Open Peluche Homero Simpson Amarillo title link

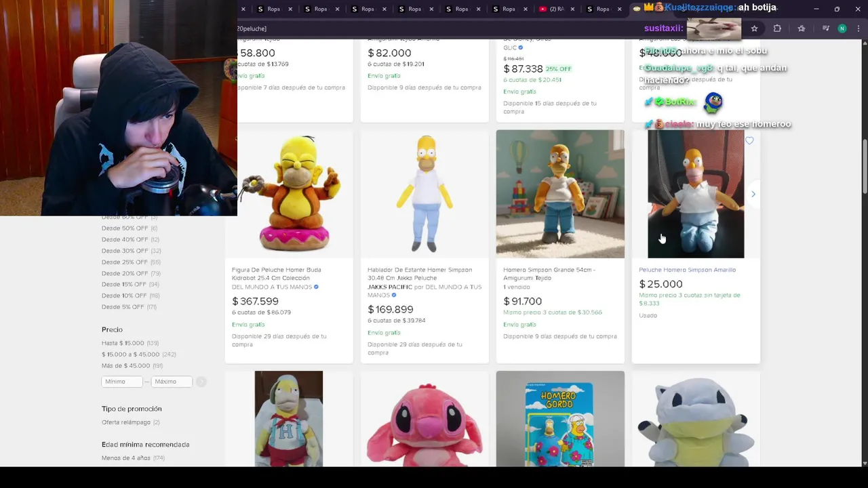point(687,270)
